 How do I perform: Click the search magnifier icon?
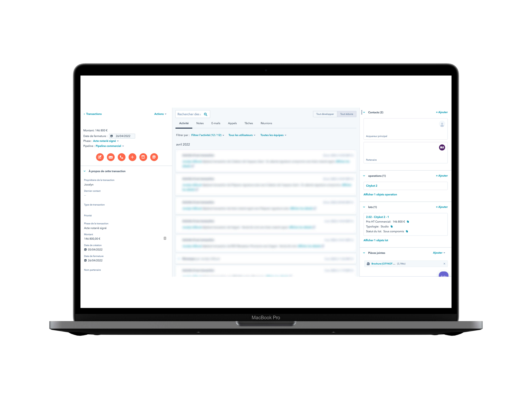[207, 114]
